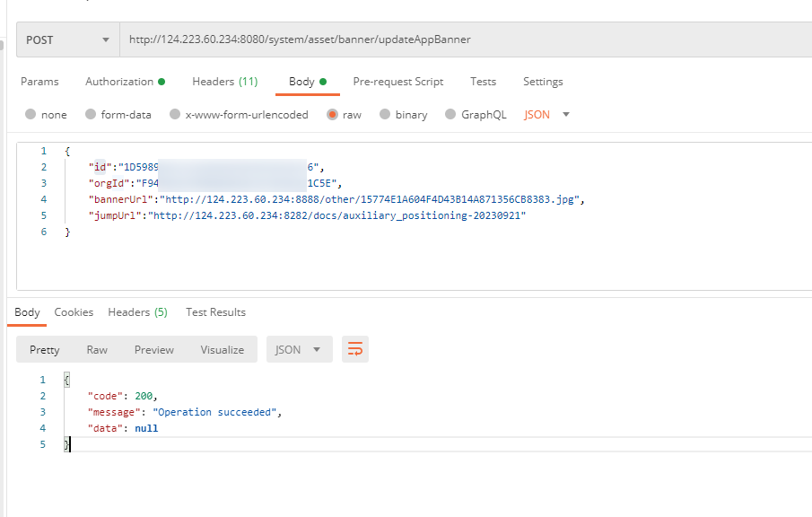Viewport: 812px width, 517px height.
Task: Open the POST method dropdown
Action: pyautogui.click(x=68, y=39)
